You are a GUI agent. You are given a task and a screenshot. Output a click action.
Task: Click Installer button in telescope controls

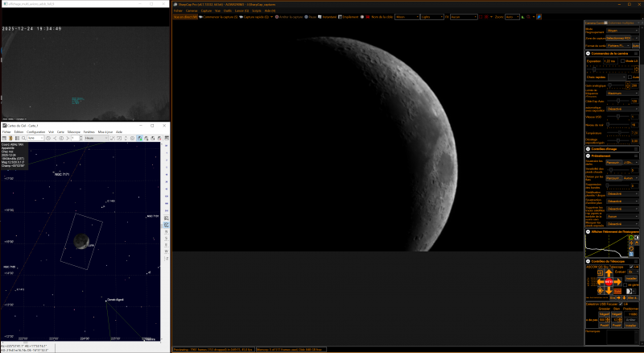tap(631, 279)
